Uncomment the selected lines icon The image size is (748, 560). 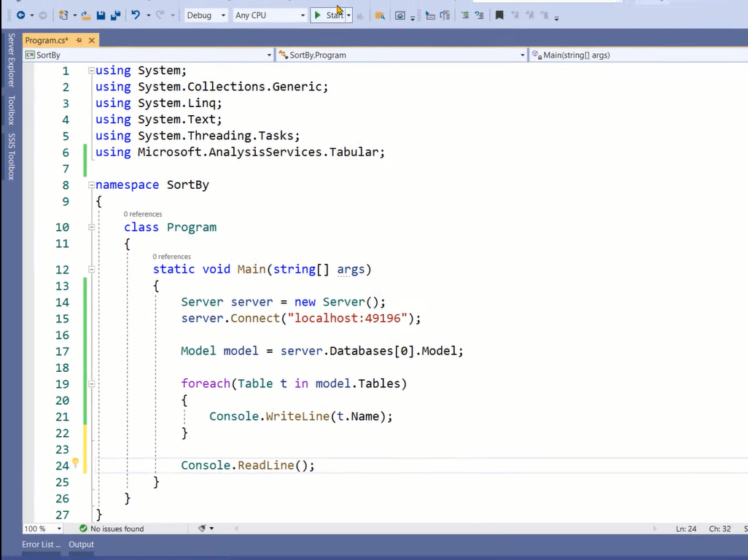479,16
